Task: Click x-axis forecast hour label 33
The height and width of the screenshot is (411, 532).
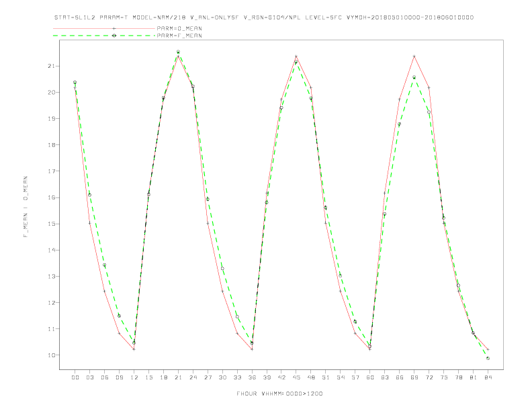Action: click(x=237, y=377)
